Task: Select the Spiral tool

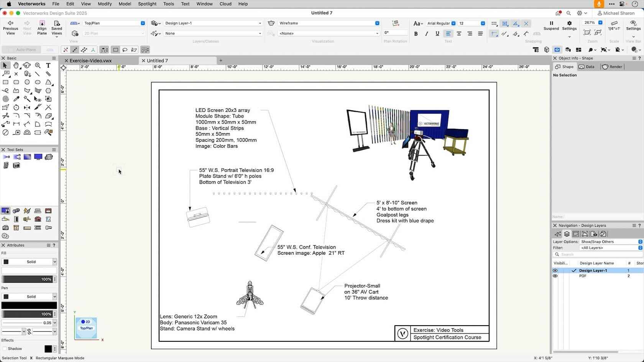Action: click(x=5, y=99)
